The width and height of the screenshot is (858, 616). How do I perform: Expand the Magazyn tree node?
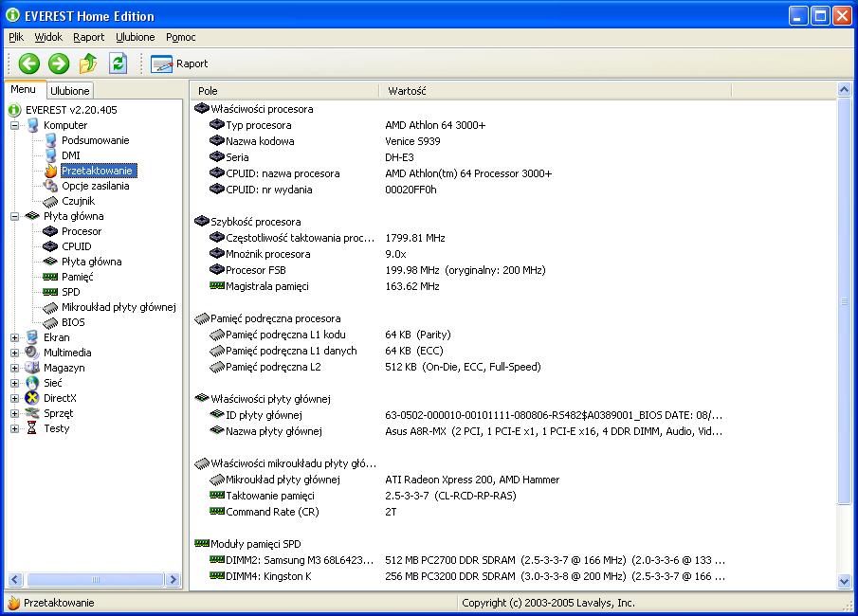coord(15,368)
